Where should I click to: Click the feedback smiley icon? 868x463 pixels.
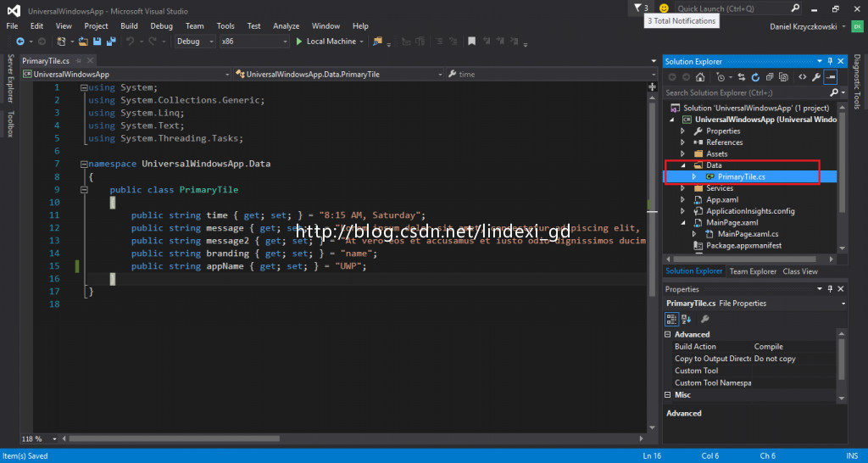point(664,8)
